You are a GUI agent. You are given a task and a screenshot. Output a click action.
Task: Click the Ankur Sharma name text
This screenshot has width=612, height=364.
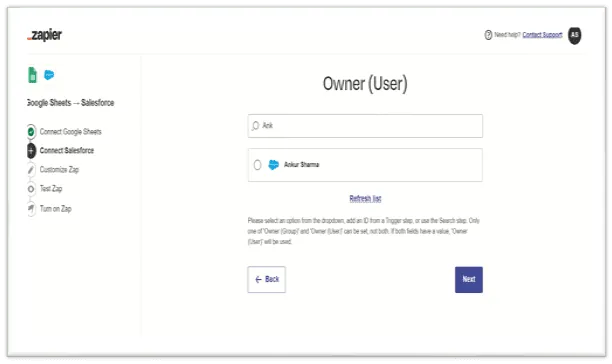click(301, 165)
